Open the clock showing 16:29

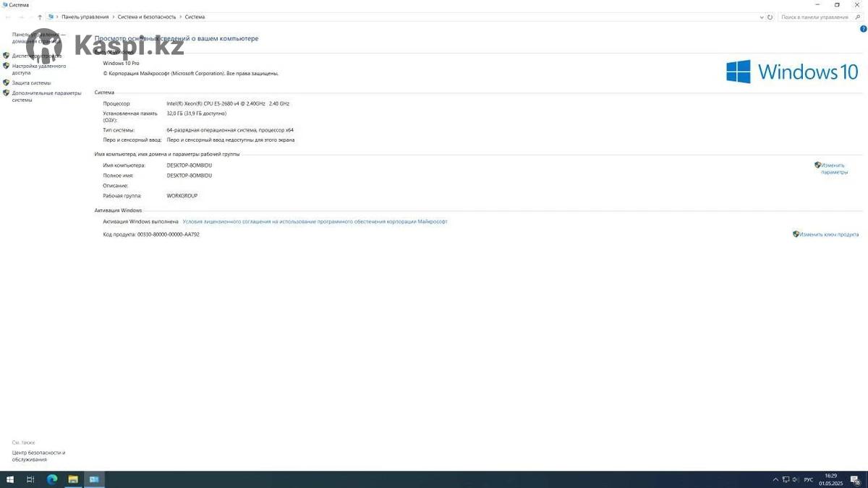point(831,479)
